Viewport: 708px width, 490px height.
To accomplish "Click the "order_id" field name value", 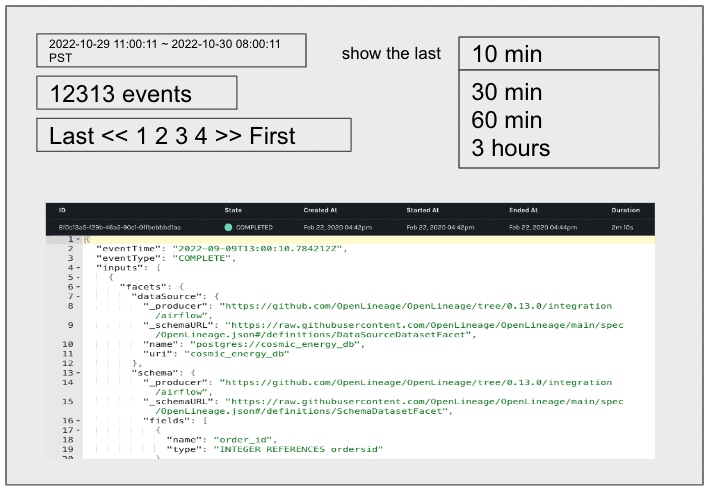I will point(243,439).
